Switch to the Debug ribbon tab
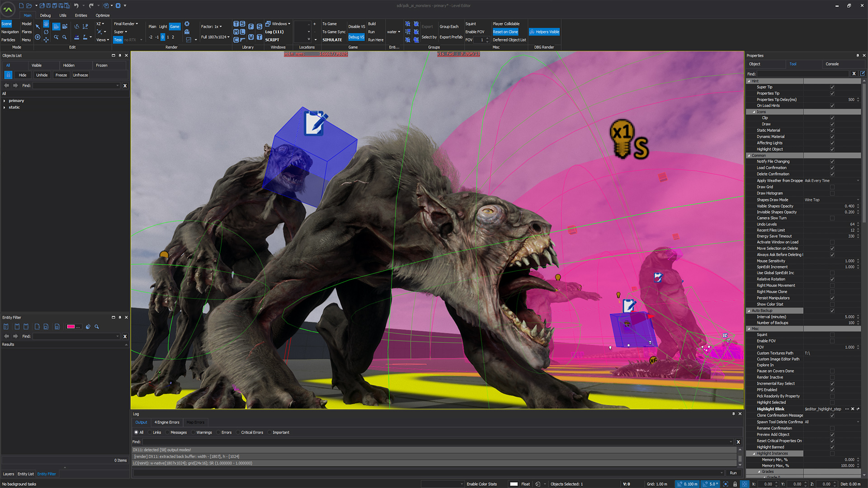 click(x=45, y=15)
